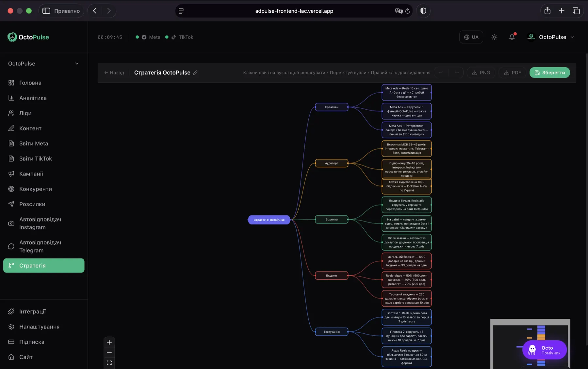
Task: Open the Контент section
Action: [x=44, y=128]
